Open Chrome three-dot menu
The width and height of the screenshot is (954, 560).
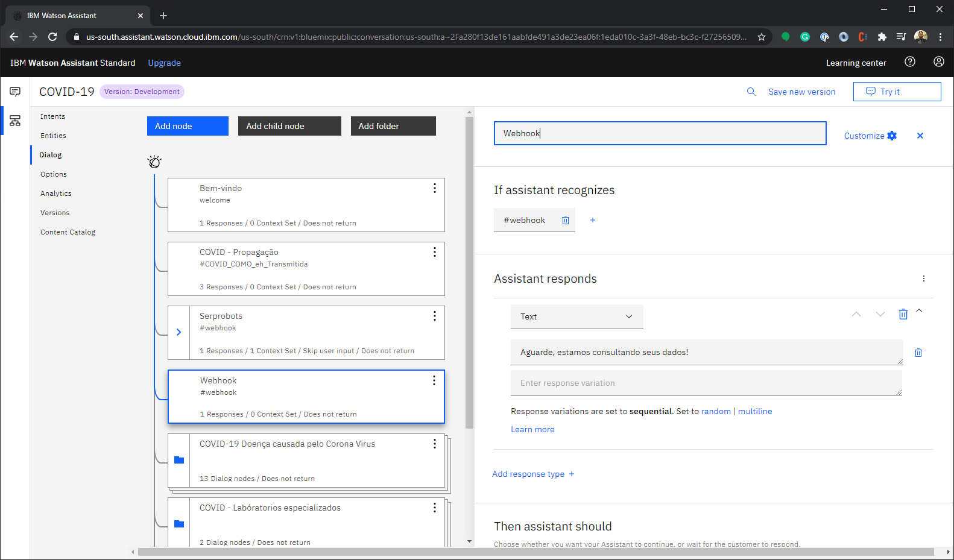click(x=940, y=37)
